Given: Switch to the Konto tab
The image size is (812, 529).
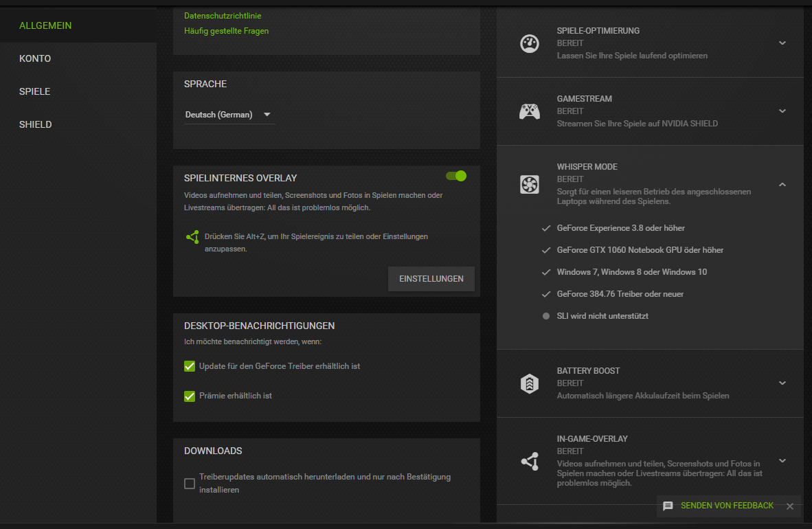Looking at the screenshot, I should (78, 58).
